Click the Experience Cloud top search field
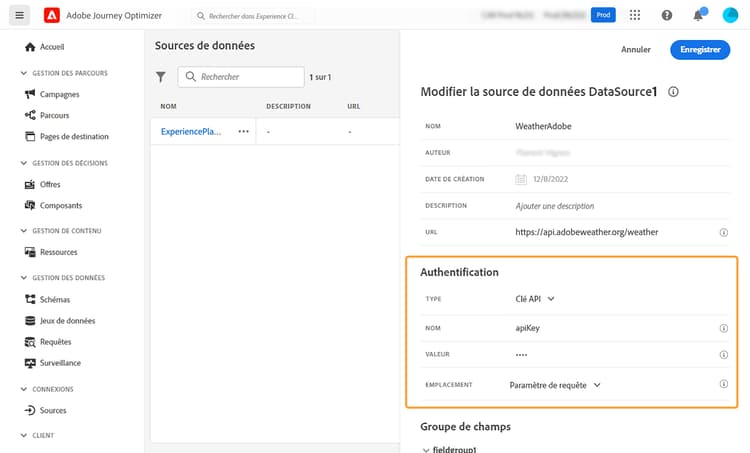 tap(253, 16)
